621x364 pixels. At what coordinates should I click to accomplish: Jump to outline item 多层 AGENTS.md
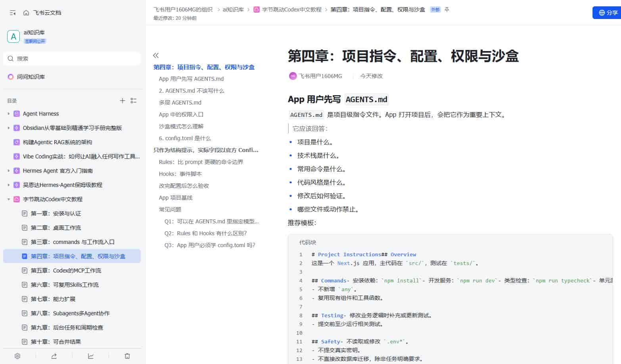180,103
